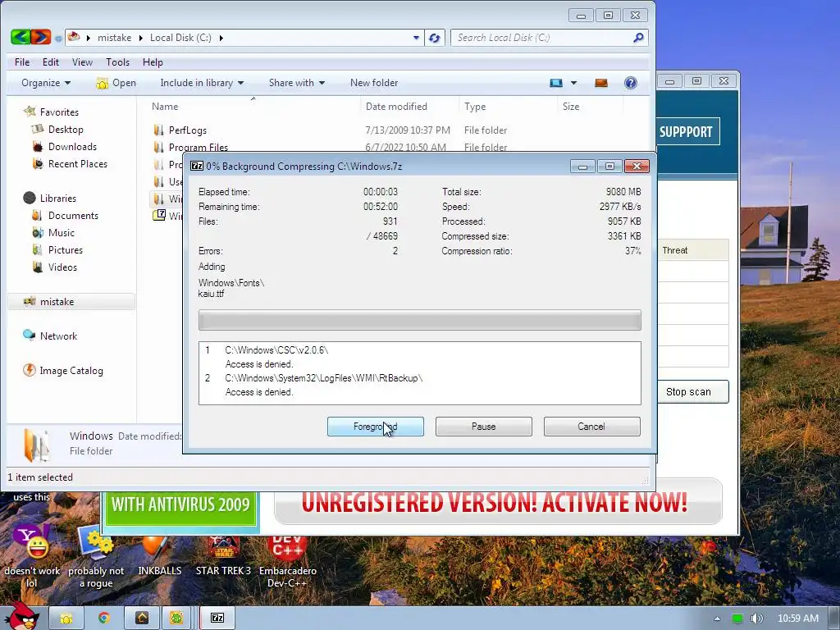Click the Program Files folder icon
Screen dimensions: 840x630
[x=158, y=147]
